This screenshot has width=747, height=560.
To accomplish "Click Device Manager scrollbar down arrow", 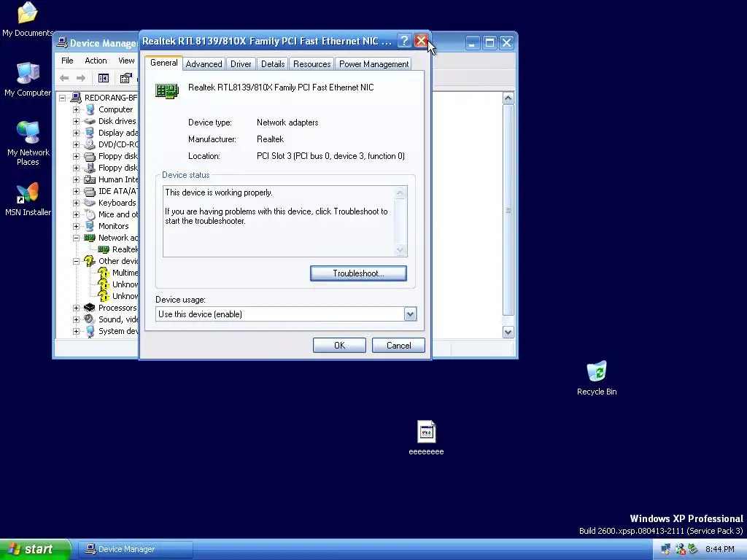I will click(508, 332).
